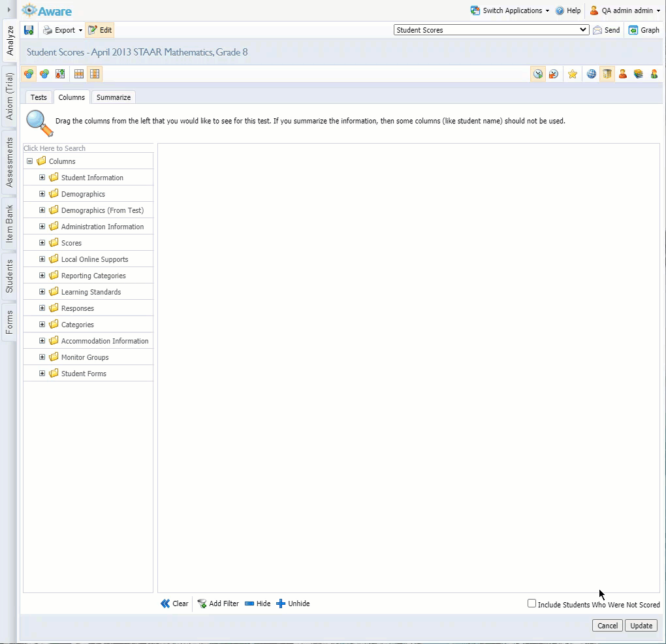Open the Assessments side tab
The height and width of the screenshot is (644, 666).
click(x=9, y=162)
